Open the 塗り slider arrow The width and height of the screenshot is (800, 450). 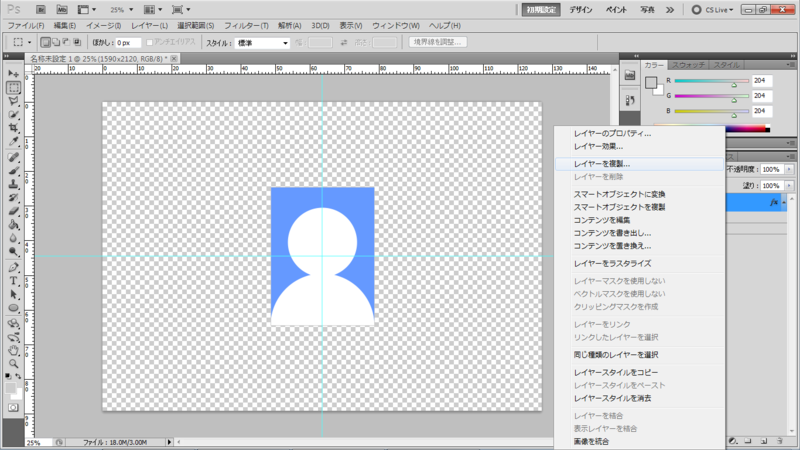789,186
